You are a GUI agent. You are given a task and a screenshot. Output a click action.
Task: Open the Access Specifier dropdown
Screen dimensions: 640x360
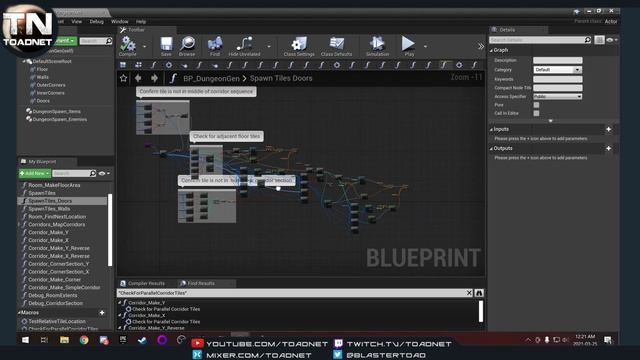[558, 96]
